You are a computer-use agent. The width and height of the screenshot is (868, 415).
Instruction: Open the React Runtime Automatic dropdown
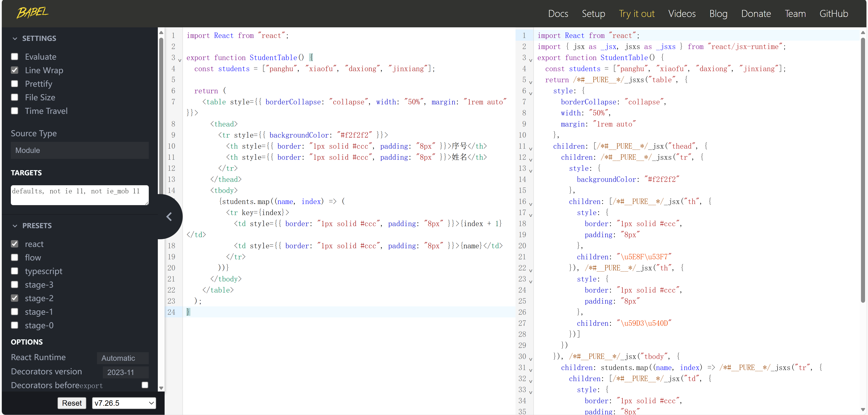(123, 358)
